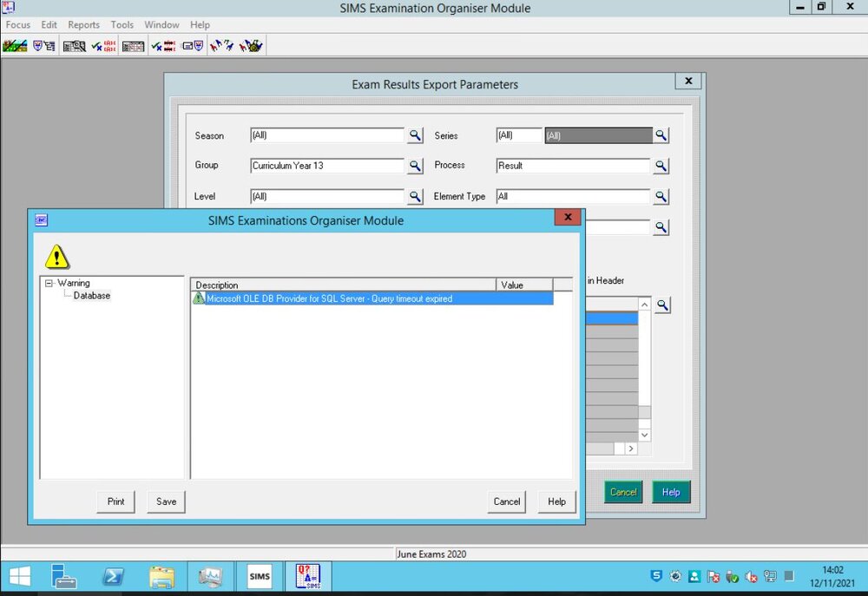
Task: Open File Explorer from the taskbar
Action: pos(161,577)
